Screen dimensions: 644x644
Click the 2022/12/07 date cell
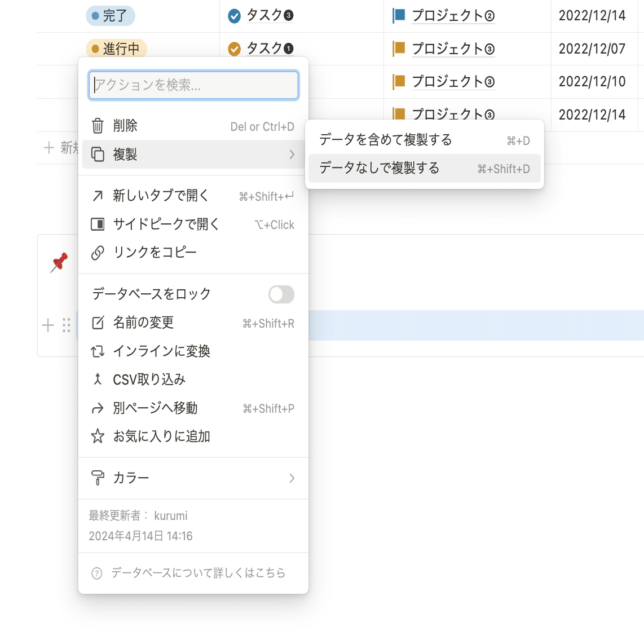592,49
